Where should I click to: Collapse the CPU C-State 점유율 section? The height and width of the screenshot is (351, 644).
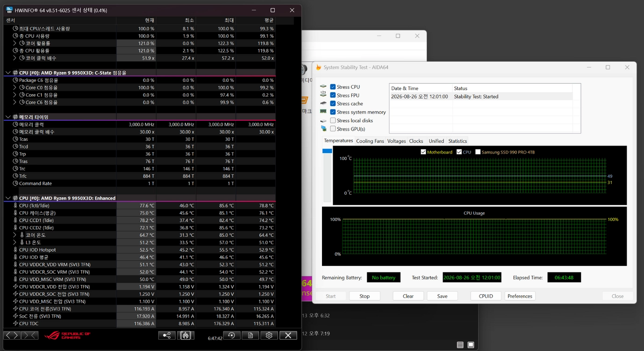click(x=8, y=73)
